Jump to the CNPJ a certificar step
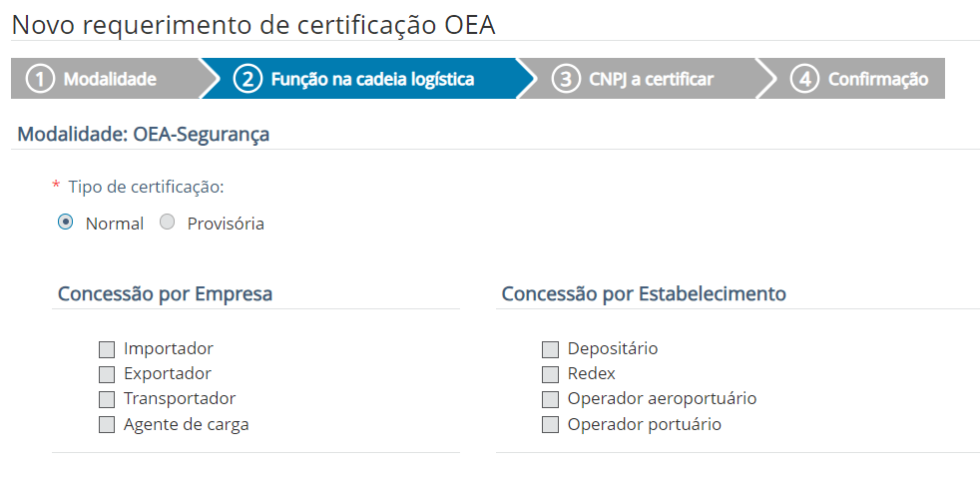Image resolution: width=980 pixels, height=477 pixels. point(651,80)
